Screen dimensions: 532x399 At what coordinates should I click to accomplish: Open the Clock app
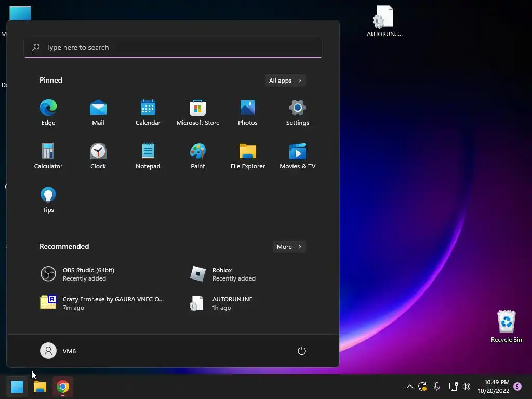[x=98, y=156]
